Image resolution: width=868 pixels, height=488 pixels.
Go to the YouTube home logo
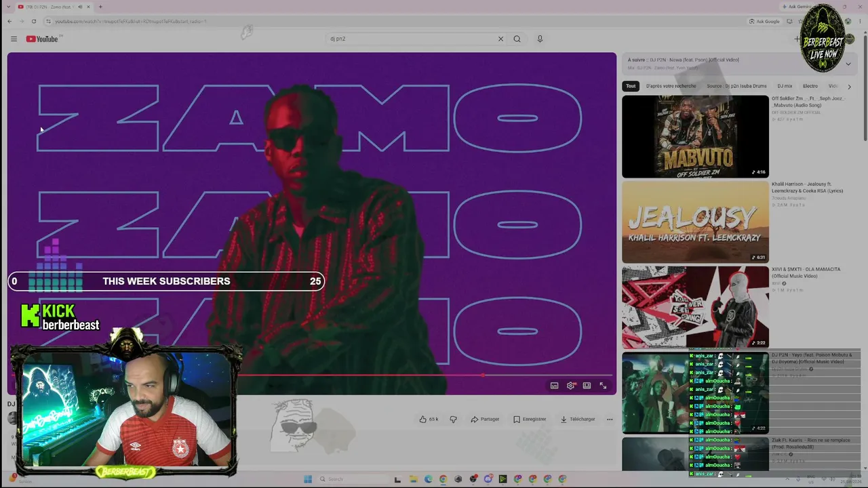click(42, 39)
